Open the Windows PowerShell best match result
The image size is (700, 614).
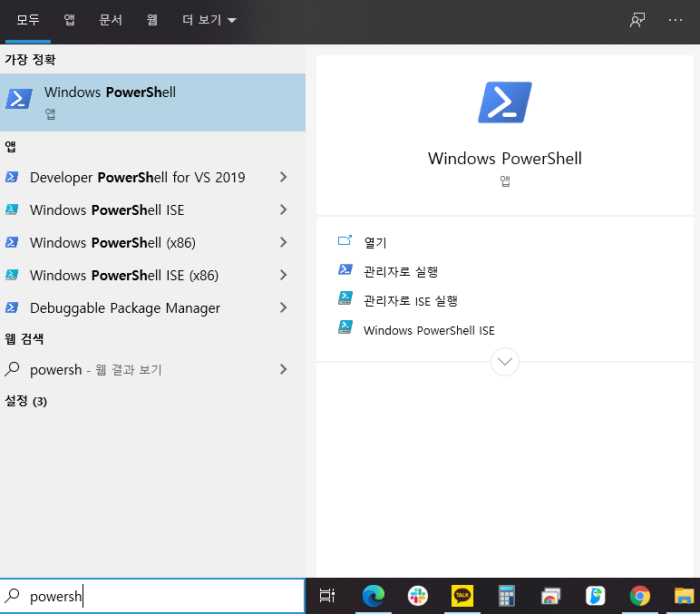point(152,102)
